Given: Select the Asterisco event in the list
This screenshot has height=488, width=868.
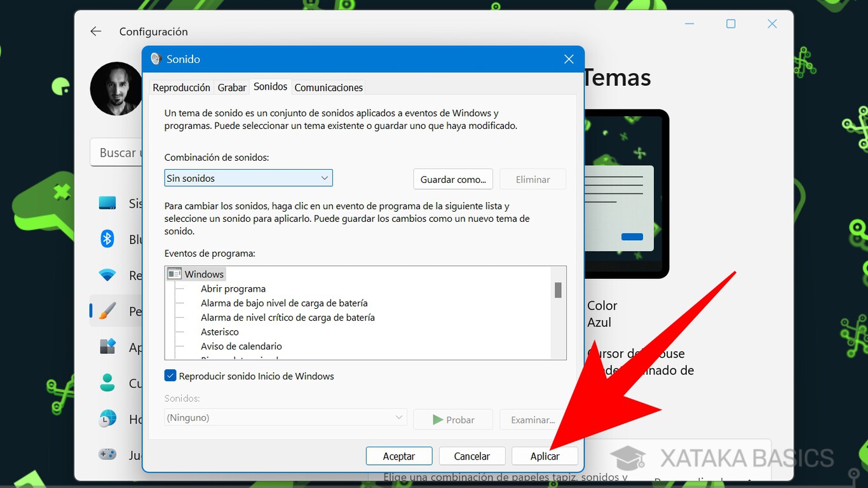Looking at the screenshot, I should pyautogui.click(x=220, y=332).
